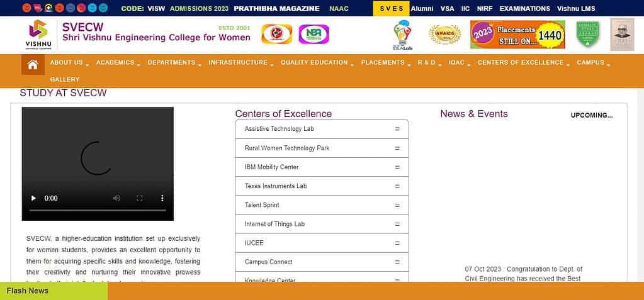Screen dimensions: 644x300
Task: Open the green shield badge
Action: pos(587,35)
